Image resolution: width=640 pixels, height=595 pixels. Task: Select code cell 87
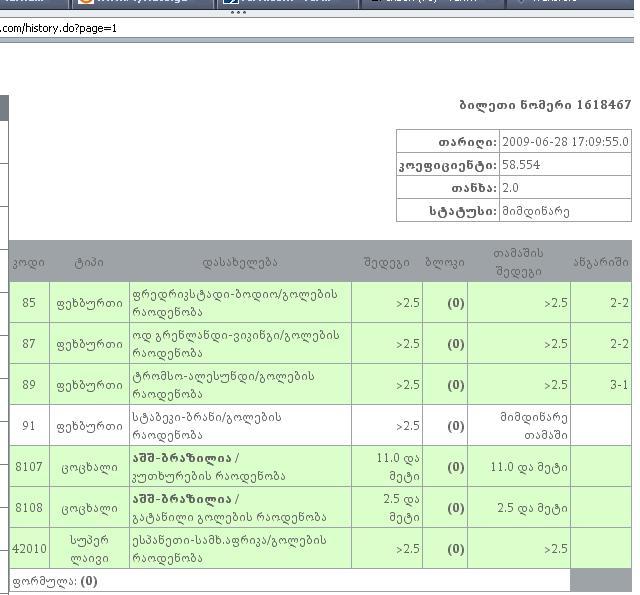coord(29,343)
